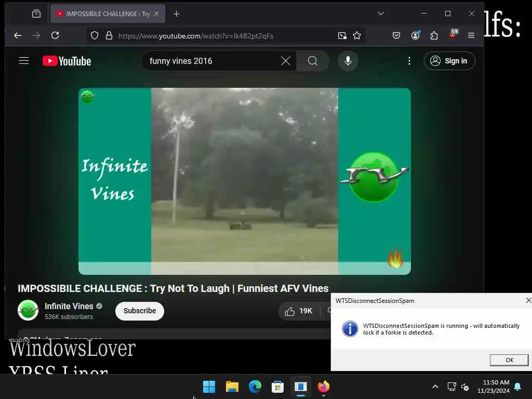Open Microsoft Store from taskbar
This screenshot has width=532, height=399.
(x=277, y=387)
